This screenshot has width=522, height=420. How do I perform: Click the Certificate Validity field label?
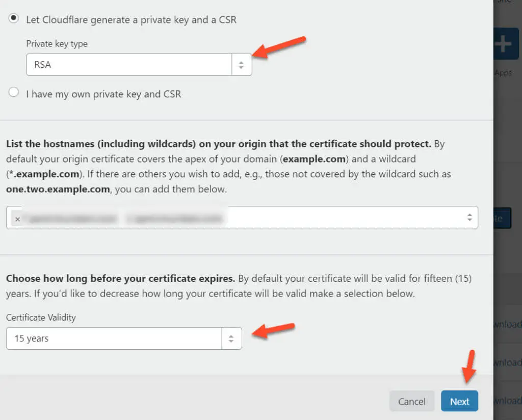click(x=41, y=318)
